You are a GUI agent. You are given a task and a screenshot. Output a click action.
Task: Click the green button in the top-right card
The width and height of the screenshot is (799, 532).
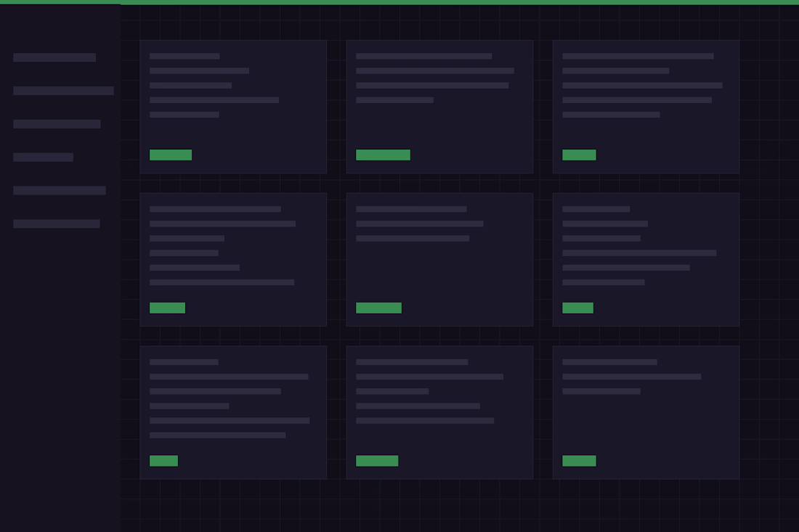[x=579, y=155]
